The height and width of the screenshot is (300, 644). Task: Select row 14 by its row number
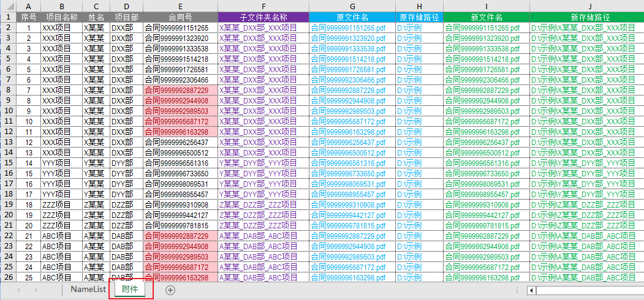pyautogui.click(x=8, y=152)
